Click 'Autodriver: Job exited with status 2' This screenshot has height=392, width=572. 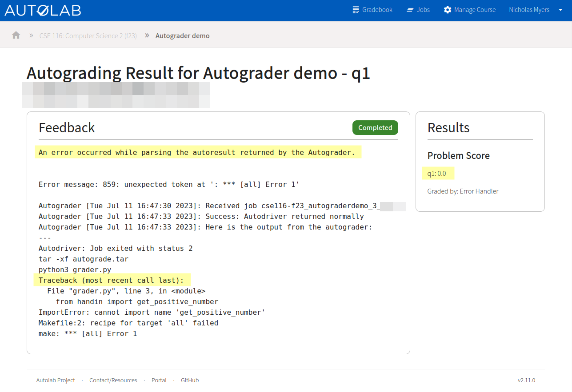(116, 248)
